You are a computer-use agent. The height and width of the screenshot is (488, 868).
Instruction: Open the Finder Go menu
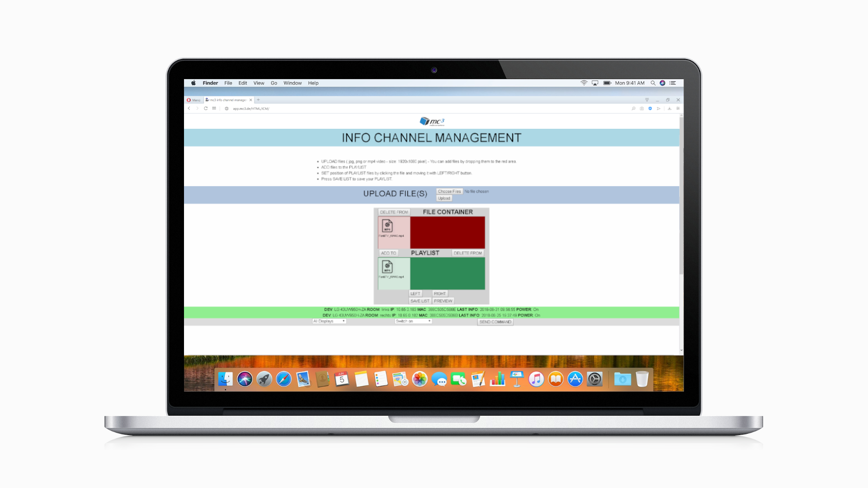click(274, 83)
